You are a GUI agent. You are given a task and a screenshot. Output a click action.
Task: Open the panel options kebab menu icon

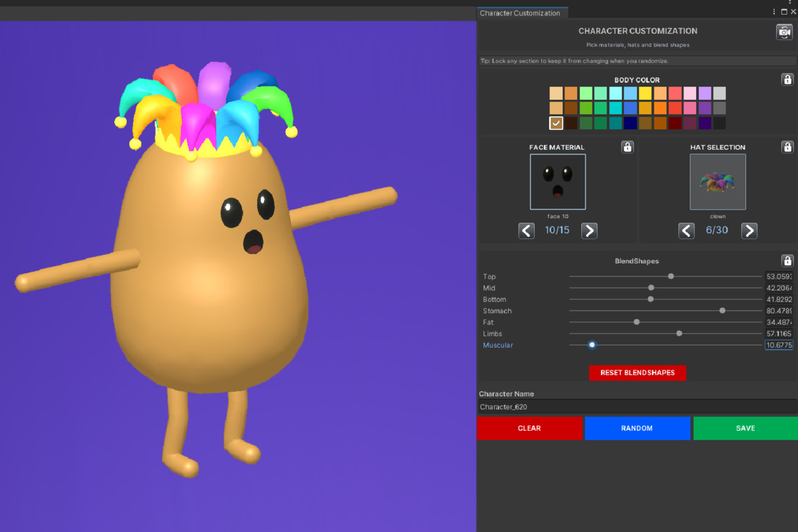773,11
